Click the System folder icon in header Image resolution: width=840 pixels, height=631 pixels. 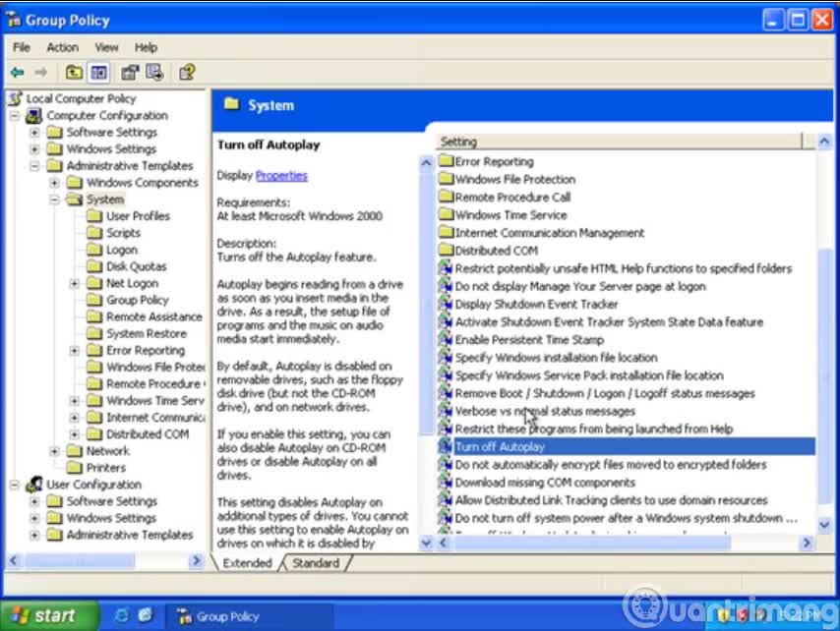[231, 104]
